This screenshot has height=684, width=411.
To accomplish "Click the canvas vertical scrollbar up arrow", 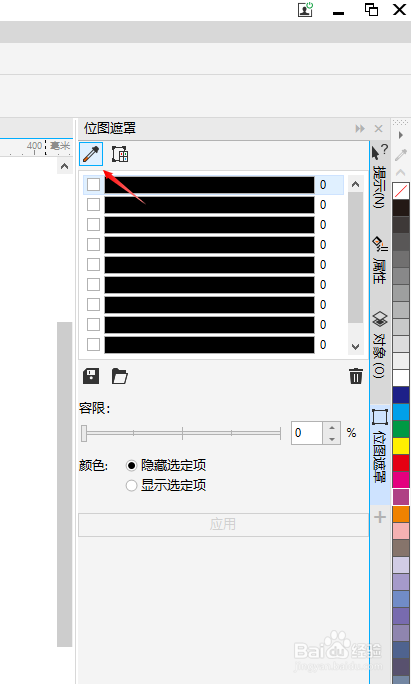I will (65, 166).
